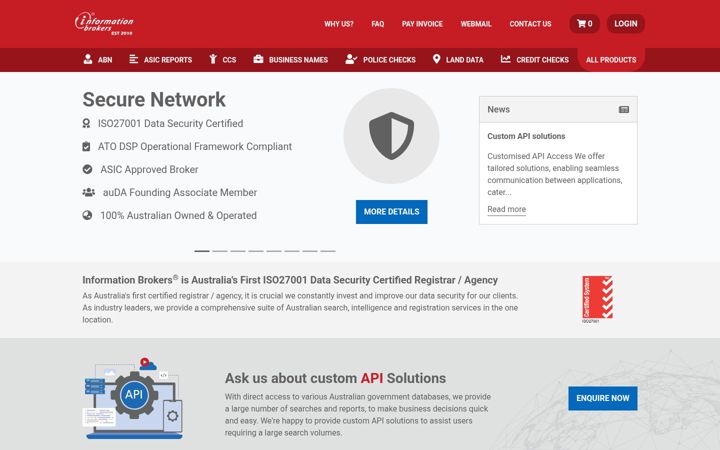Open the Custom API solutions headline

[x=526, y=136]
